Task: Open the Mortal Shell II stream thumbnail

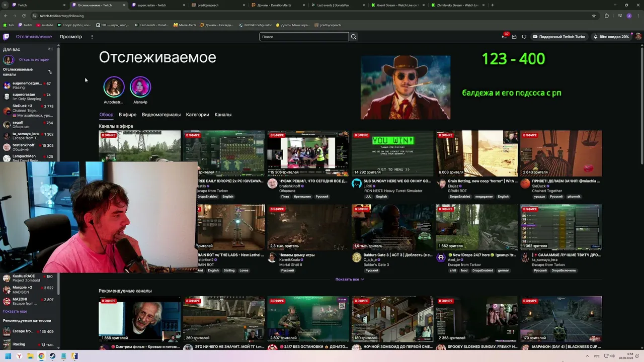Action: pos(308,227)
